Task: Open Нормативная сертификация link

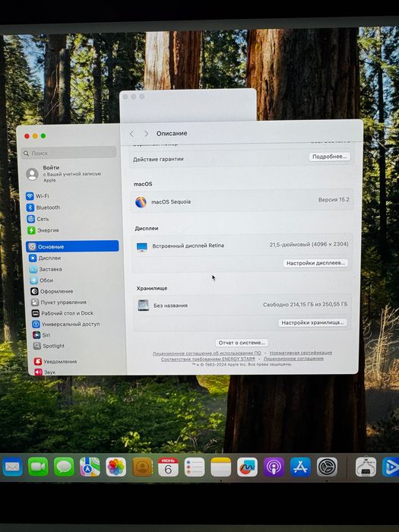Action: point(301,353)
